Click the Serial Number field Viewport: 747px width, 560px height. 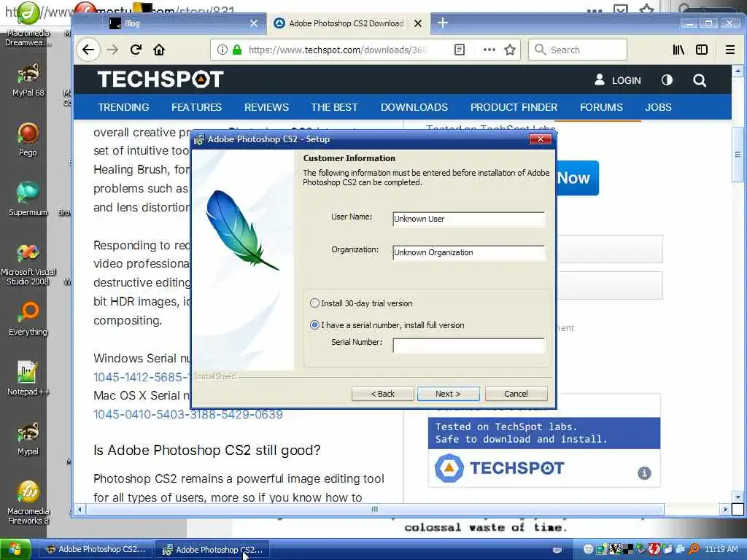469,345
